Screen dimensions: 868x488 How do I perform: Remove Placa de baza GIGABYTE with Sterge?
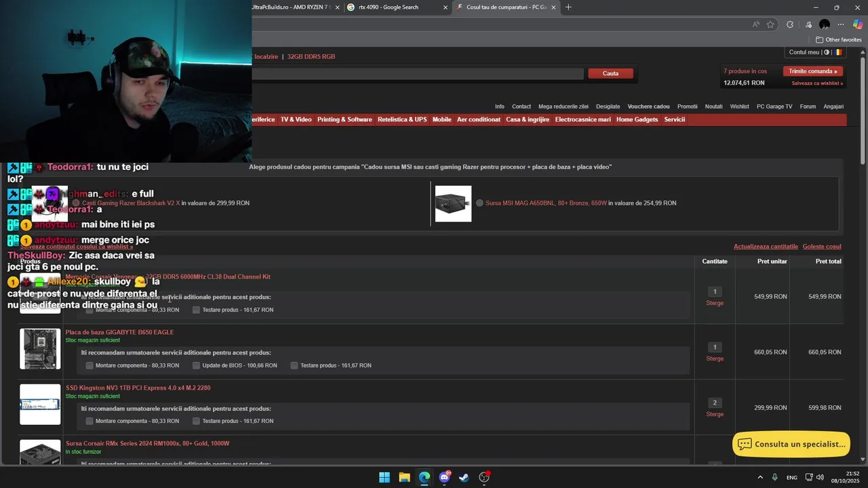click(715, 359)
